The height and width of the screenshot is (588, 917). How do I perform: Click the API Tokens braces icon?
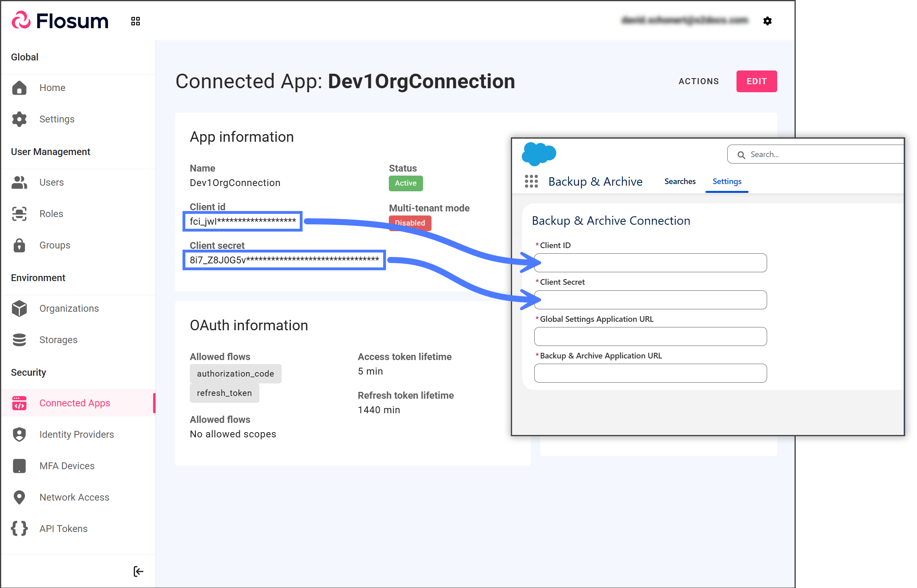tap(19, 528)
